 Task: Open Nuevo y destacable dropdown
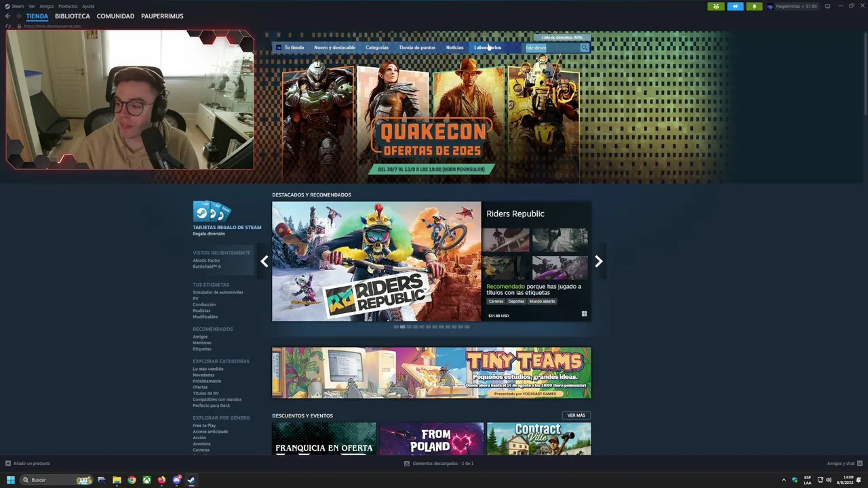point(334,47)
